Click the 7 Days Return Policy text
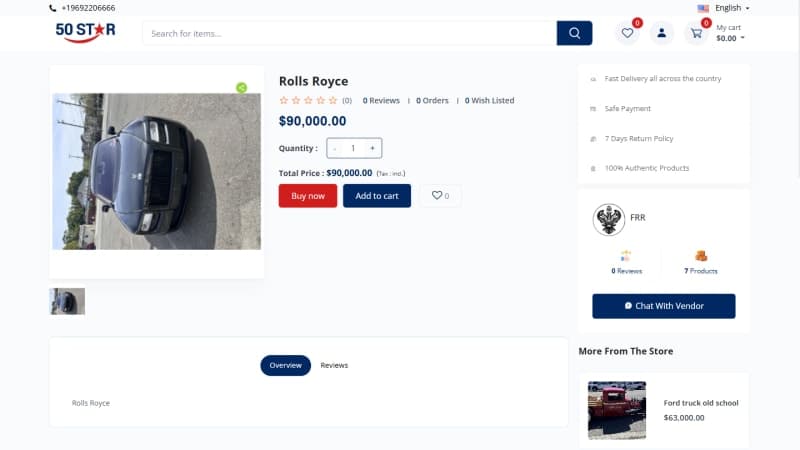Image resolution: width=800 pixels, height=450 pixels. click(639, 138)
